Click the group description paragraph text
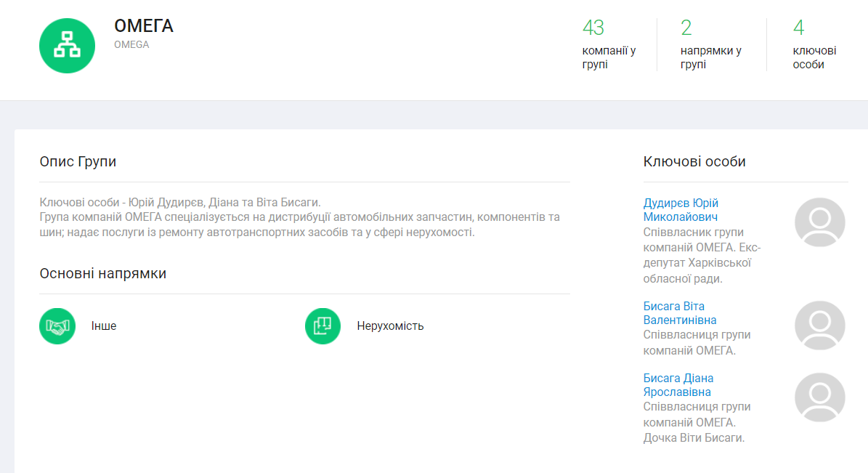This screenshot has height=473, width=868. tap(299, 217)
